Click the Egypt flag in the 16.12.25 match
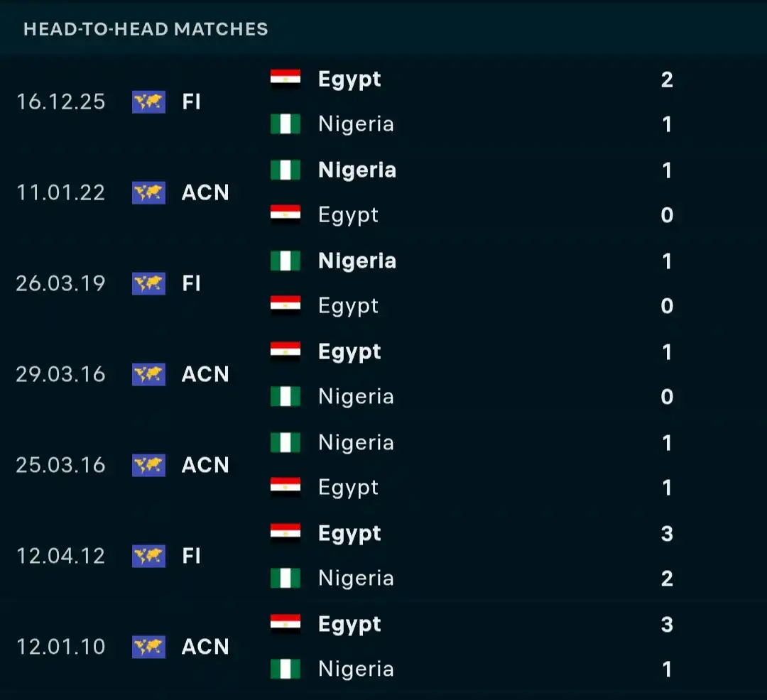The height and width of the screenshot is (700, 767). (285, 79)
